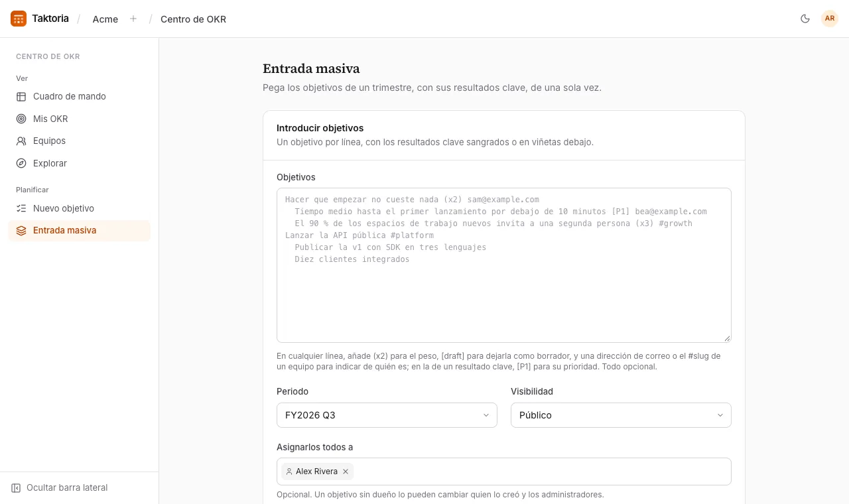Click the compass icon for Explorar

pos(21,163)
